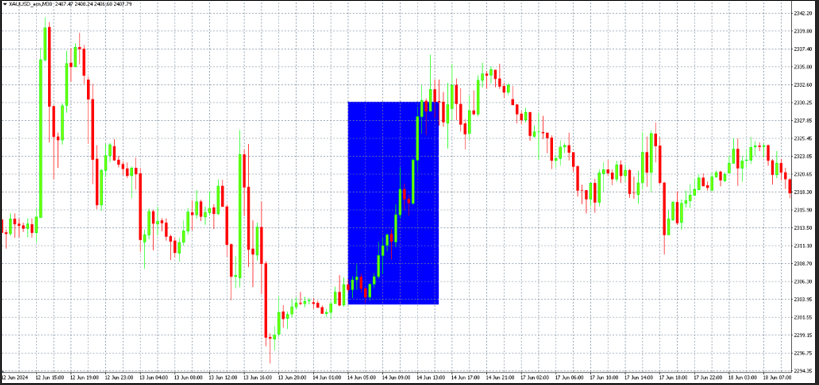The height and width of the screenshot is (385, 819).
Task: Click the 2299.15 price label on the scale
Action: point(803,335)
